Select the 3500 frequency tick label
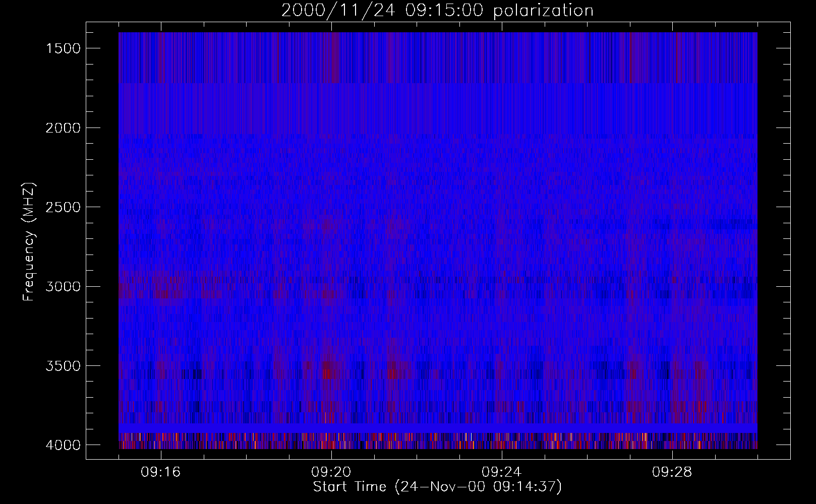 pos(63,366)
